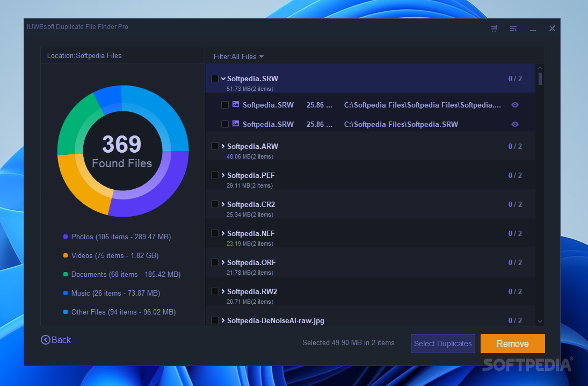Click the orange Remove button
This screenshot has width=588, height=386.
[513, 344]
